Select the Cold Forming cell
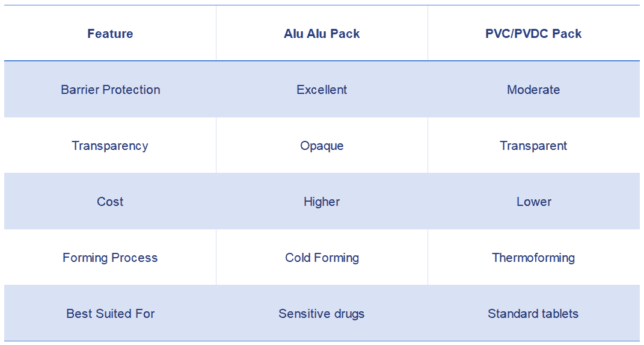Screen dimensions: 644x345 pos(322,258)
